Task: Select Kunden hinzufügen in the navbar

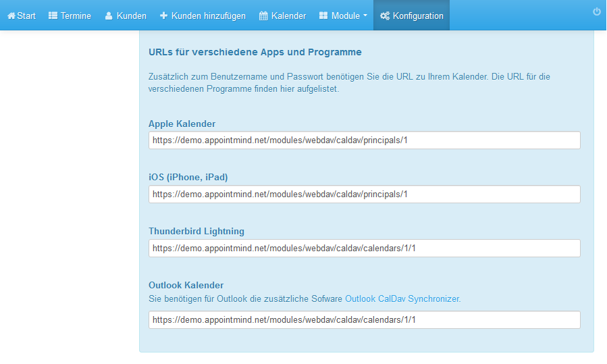Action: 203,16
